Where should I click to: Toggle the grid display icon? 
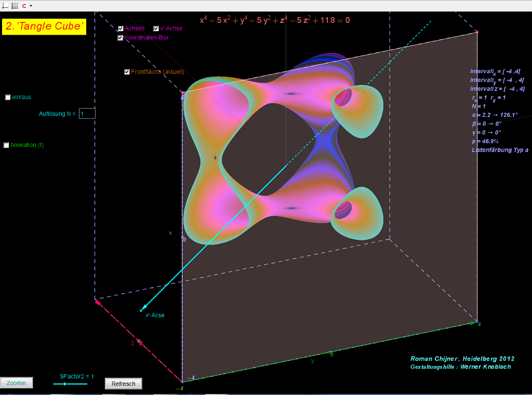[15, 6]
